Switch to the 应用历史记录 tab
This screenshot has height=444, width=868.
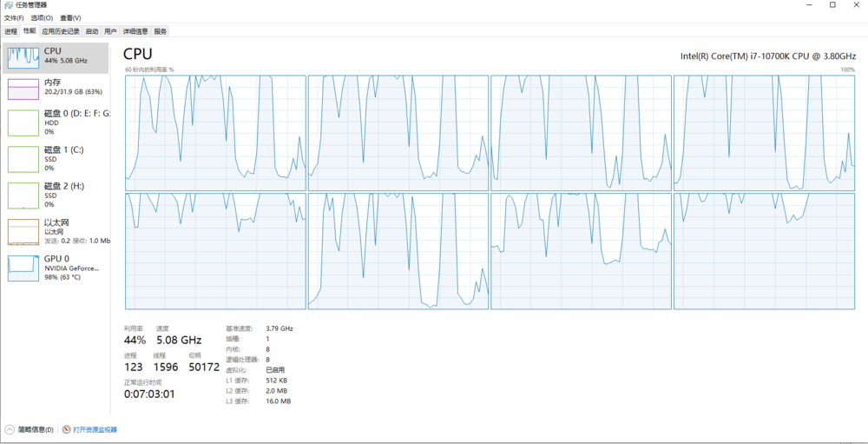61,31
